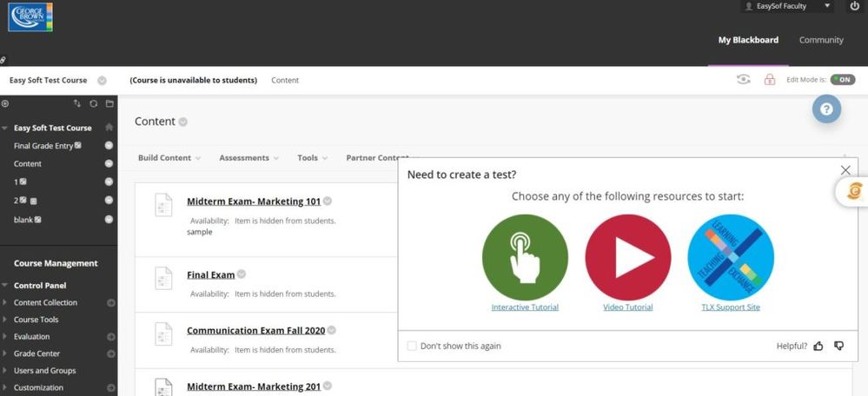Open the blue help question mark button
868x396 pixels.
click(x=826, y=109)
